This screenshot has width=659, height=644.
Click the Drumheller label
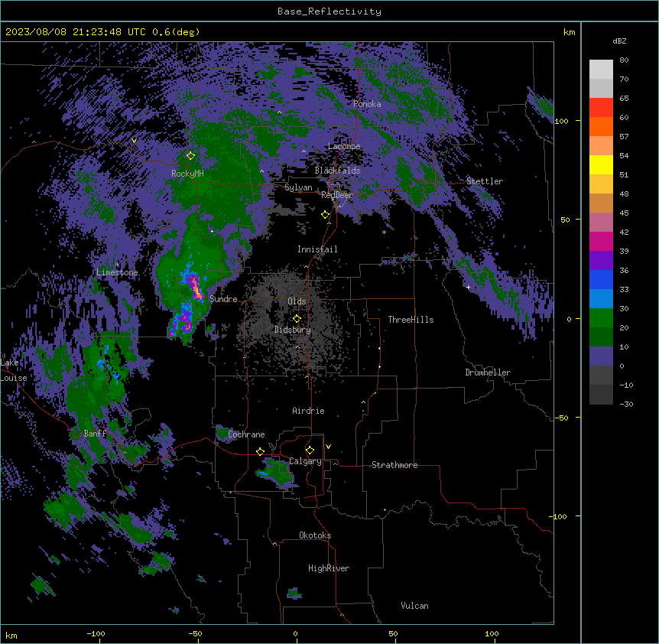488,372
